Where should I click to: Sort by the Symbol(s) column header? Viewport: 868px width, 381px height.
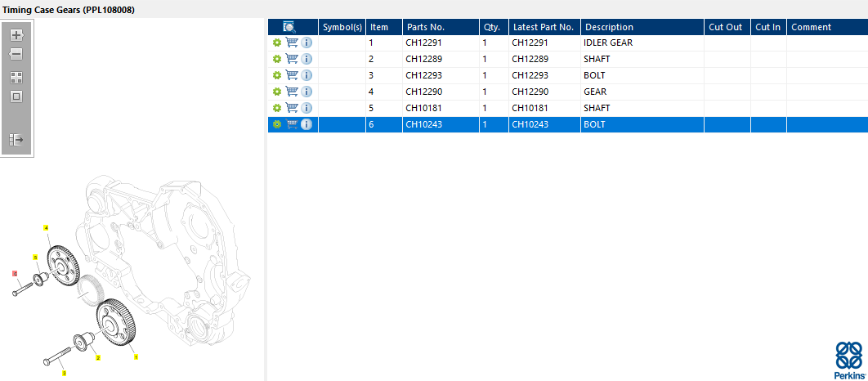coord(342,27)
